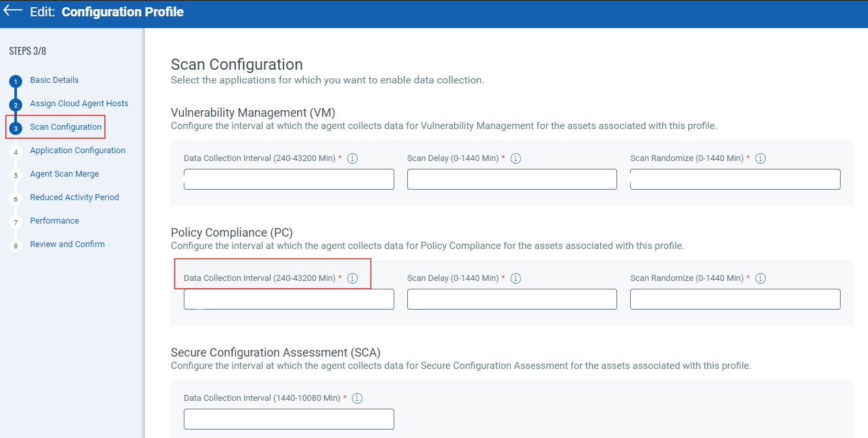Go to Basic Details step

[x=54, y=80]
